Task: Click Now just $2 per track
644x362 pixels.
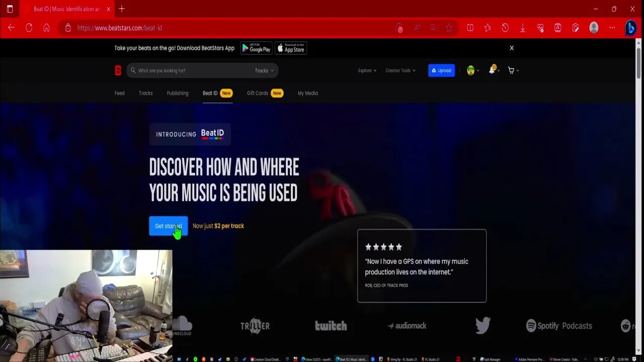Action: point(218,226)
